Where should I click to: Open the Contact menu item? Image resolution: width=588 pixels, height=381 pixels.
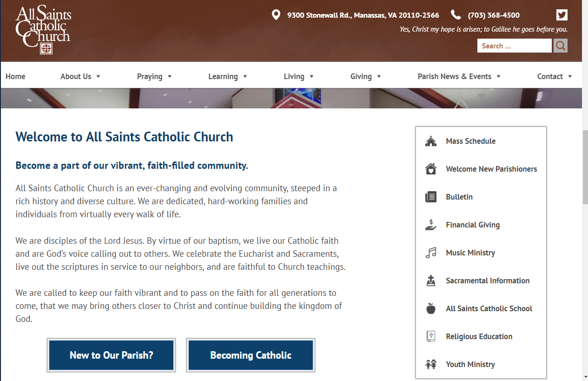pos(554,76)
